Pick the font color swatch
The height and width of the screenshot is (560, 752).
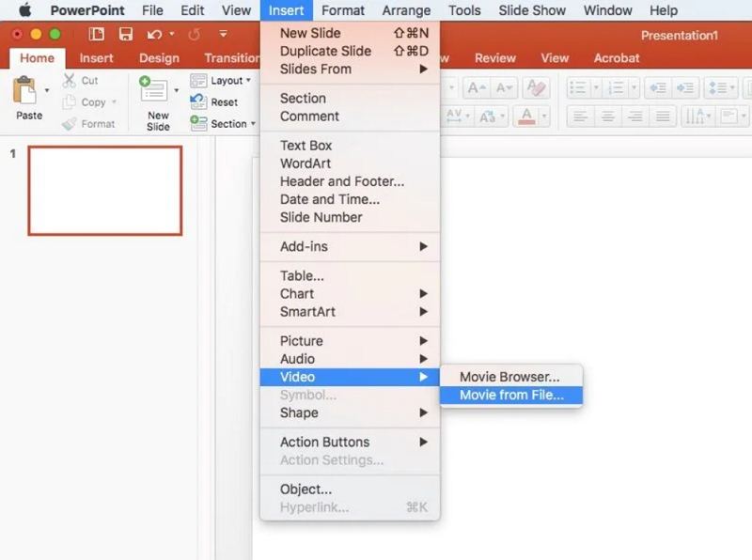(526, 115)
